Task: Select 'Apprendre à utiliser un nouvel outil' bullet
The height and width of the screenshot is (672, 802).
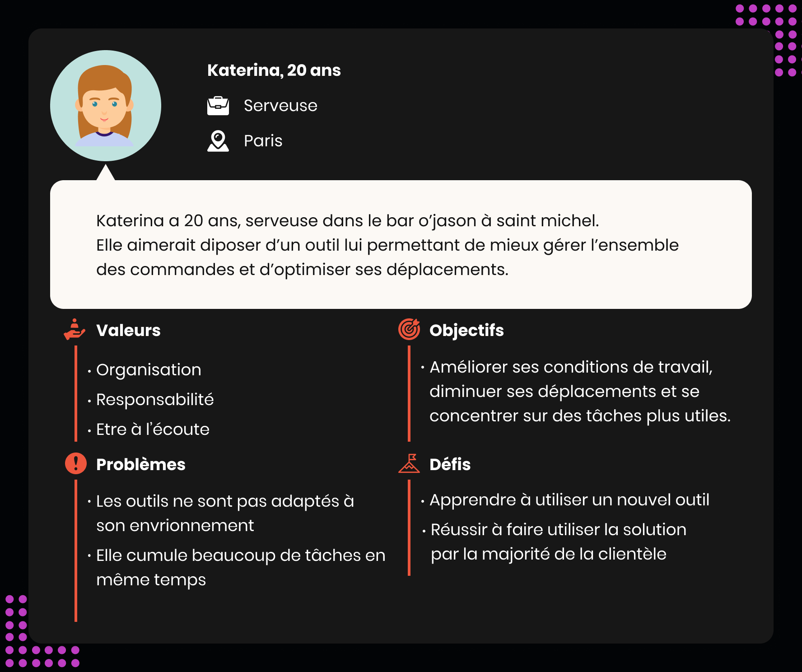Action: click(x=569, y=500)
